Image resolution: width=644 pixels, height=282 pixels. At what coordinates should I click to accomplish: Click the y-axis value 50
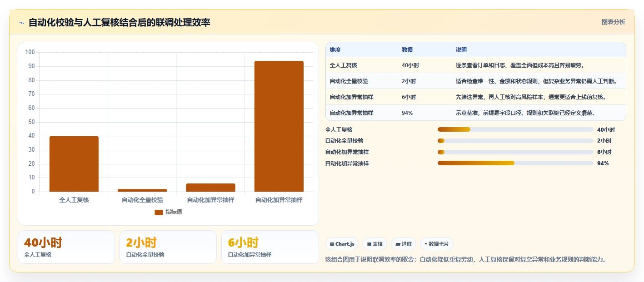[x=32, y=122]
